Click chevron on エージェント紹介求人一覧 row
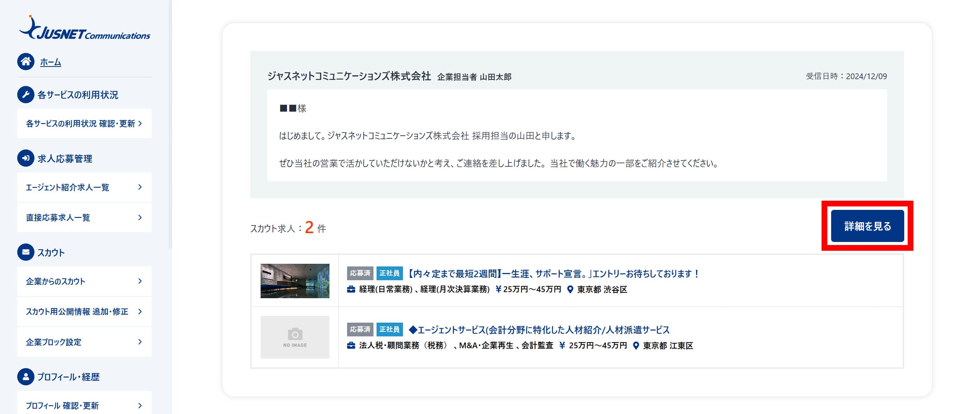 [x=140, y=187]
